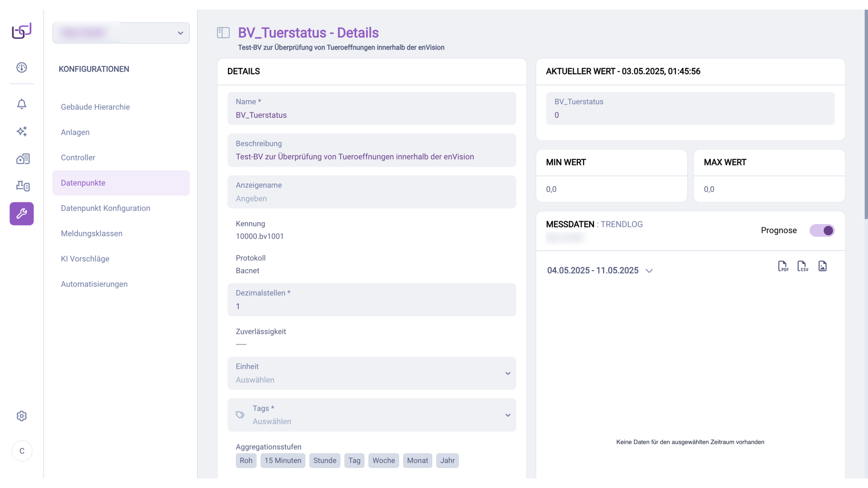
Task: Open Gebäude Hierarchie menu item
Action: coord(95,107)
